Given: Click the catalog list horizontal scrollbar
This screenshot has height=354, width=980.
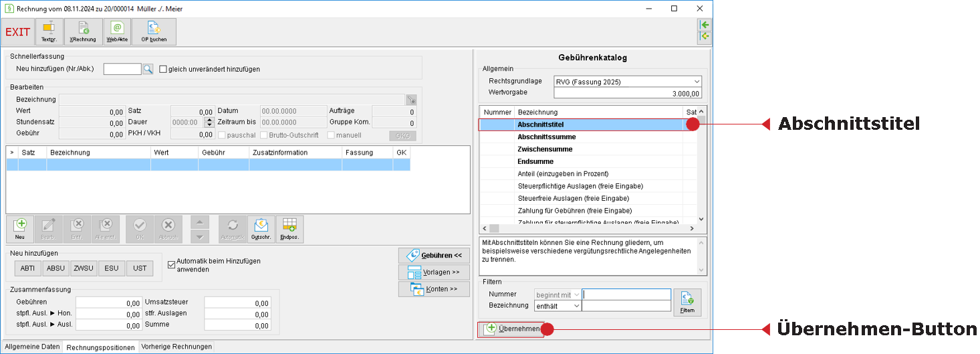Looking at the screenshot, I should [588, 229].
